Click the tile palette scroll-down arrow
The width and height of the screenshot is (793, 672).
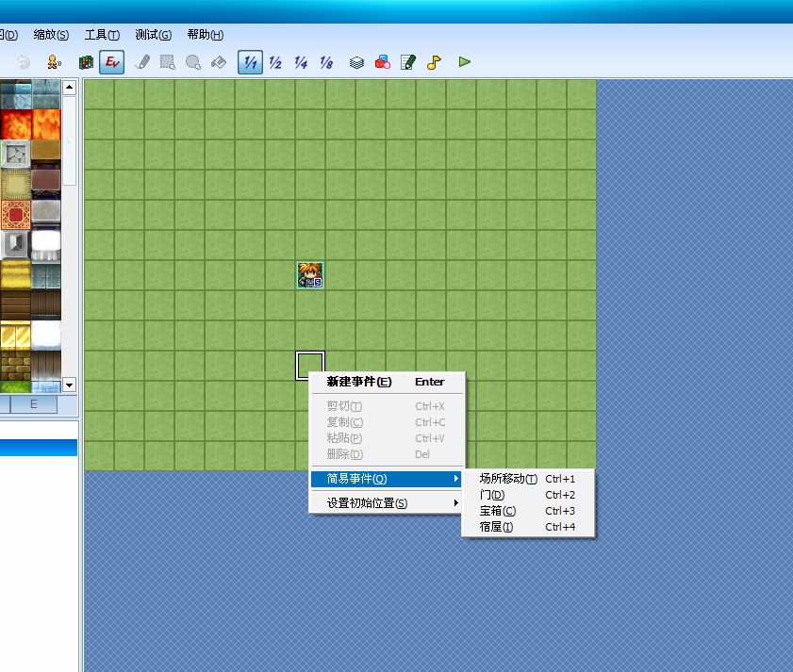coord(69,385)
